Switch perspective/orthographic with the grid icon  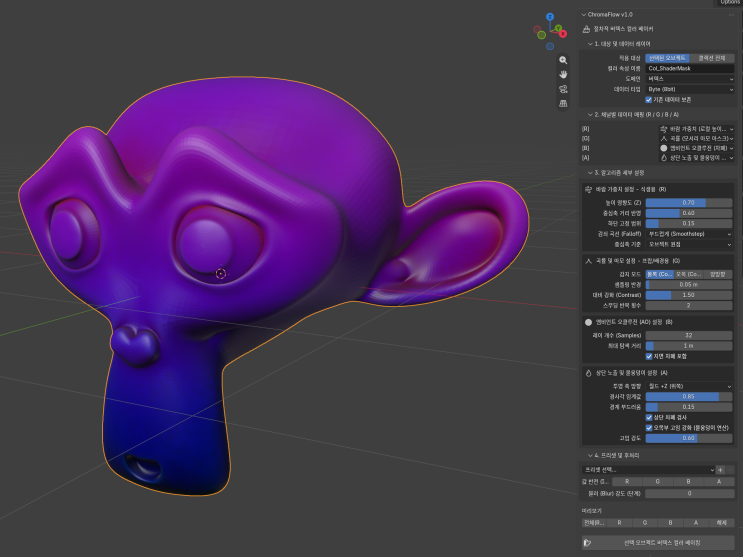(x=563, y=103)
